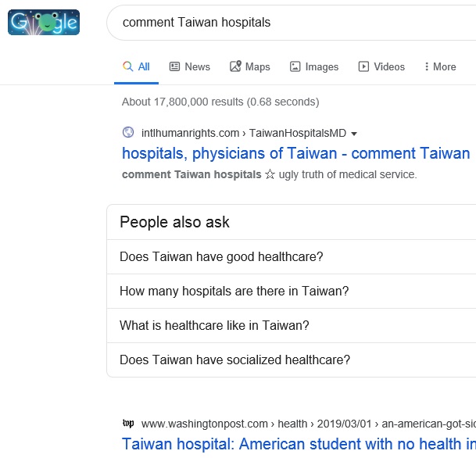Open dropdown arrow beside TaiwanHospitalsMD
Viewport: 476px width, 458px height.
(x=354, y=133)
